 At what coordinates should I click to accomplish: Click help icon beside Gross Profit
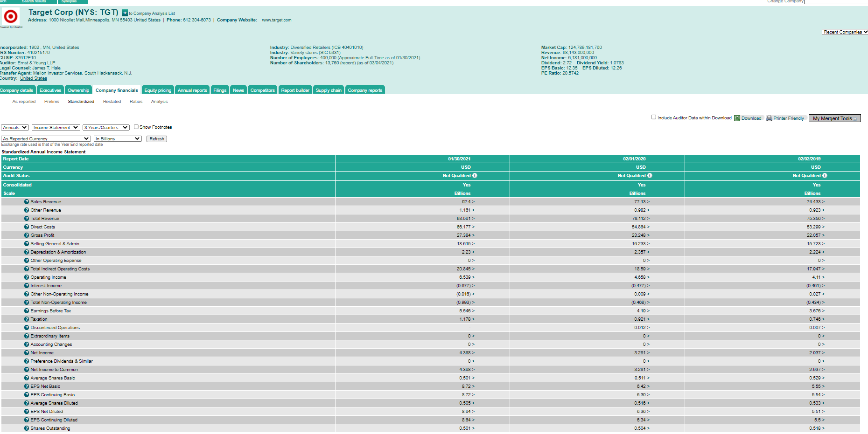[x=27, y=235]
